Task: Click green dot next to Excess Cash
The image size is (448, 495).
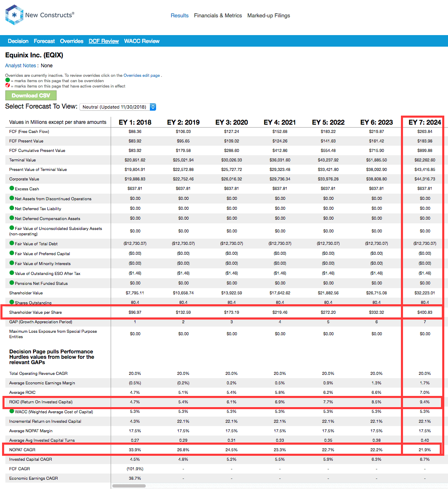Action: (12, 188)
